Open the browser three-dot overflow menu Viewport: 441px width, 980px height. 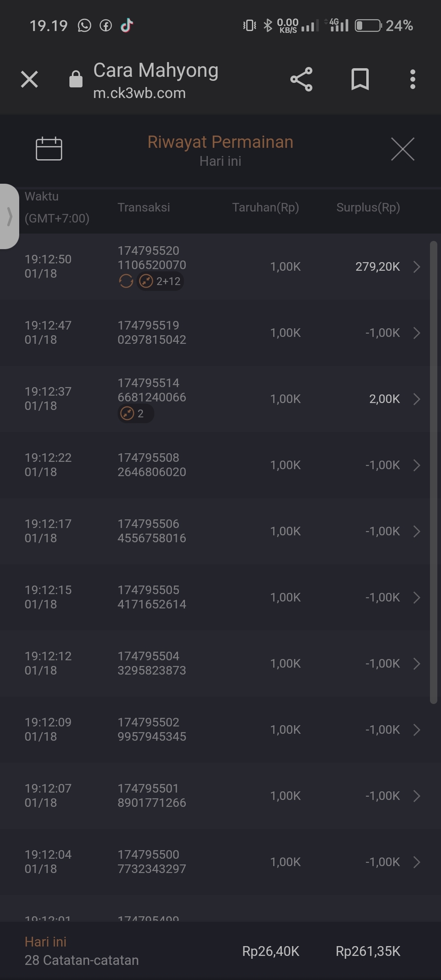click(413, 79)
